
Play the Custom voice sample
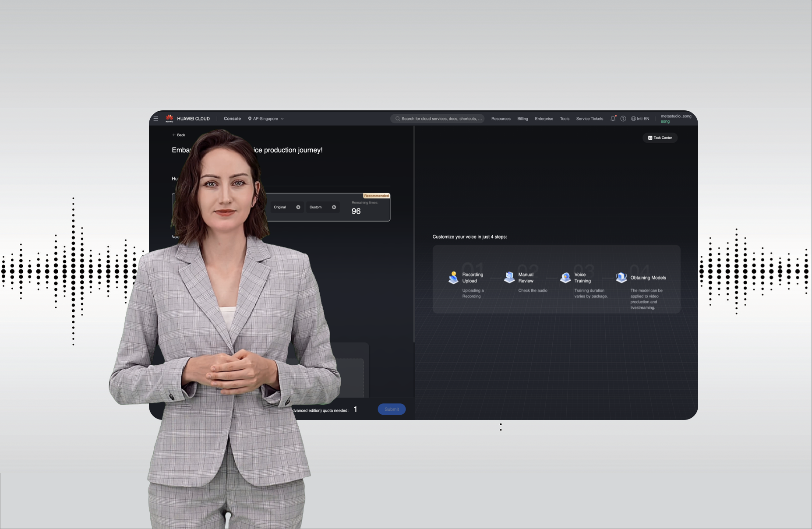[x=334, y=207]
